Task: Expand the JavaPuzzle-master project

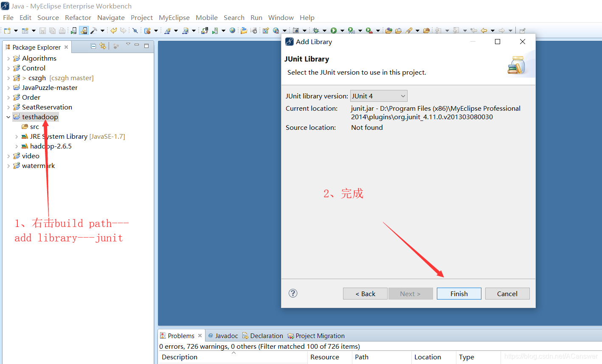Action: pyautogui.click(x=8, y=88)
